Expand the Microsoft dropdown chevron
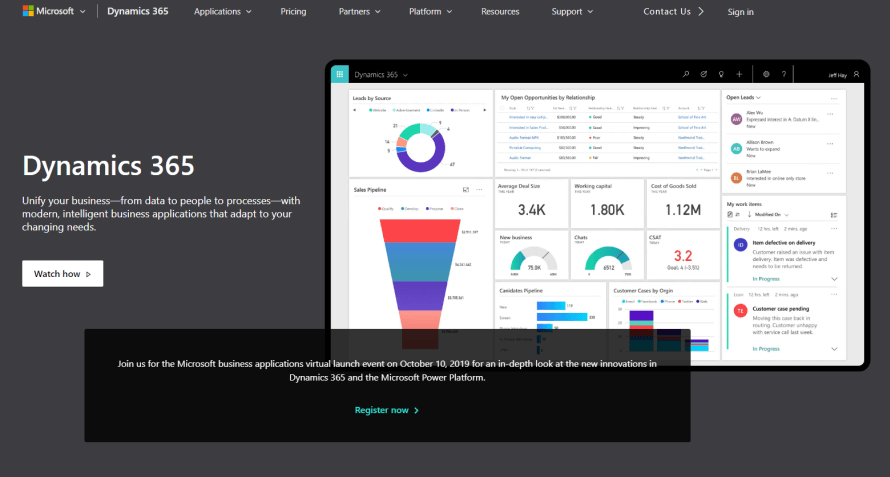This screenshot has width=890, height=477. [83, 11]
